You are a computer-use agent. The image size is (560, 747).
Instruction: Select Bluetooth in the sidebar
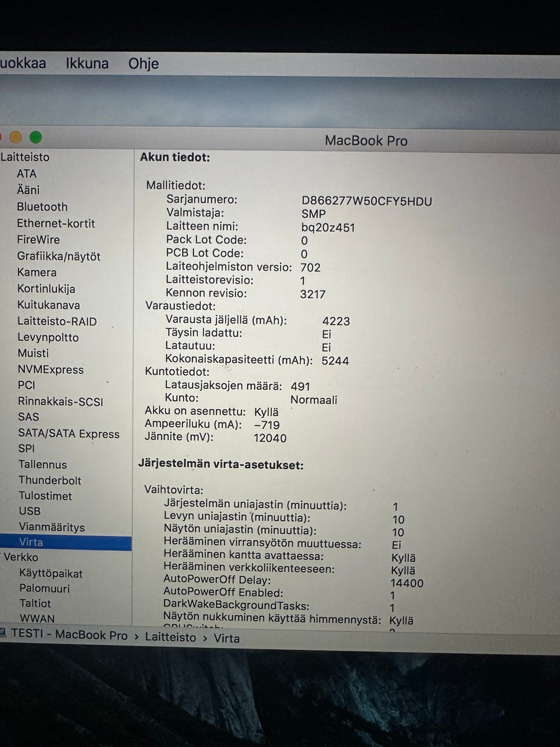[x=42, y=207]
